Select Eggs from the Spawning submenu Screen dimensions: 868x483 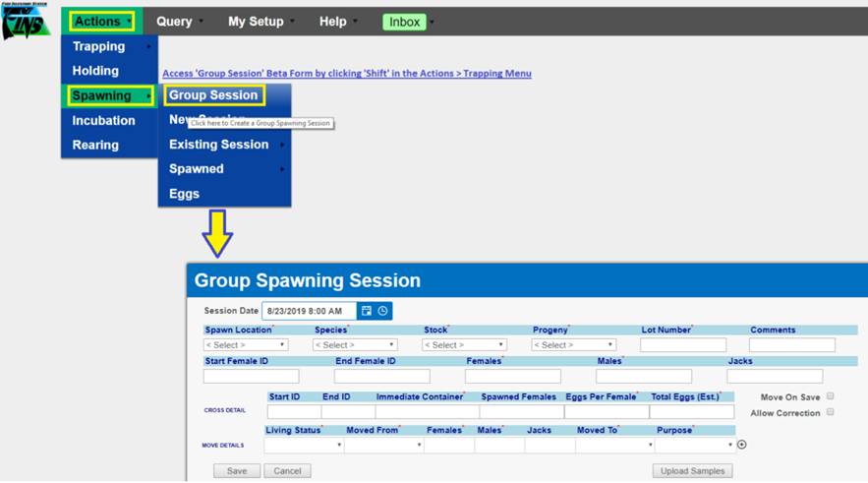click(184, 194)
